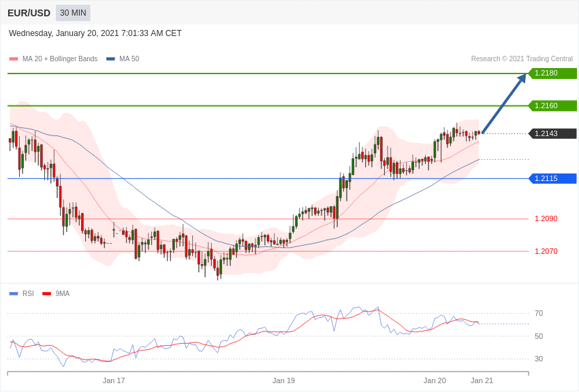
Task: Click the 9MA legend red swatch
Action: click(x=46, y=294)
